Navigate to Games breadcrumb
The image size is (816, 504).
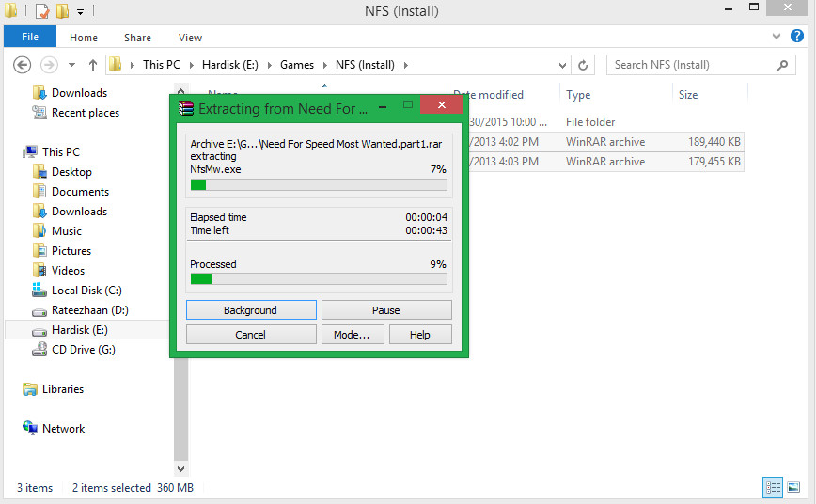(x=297, y=65)
